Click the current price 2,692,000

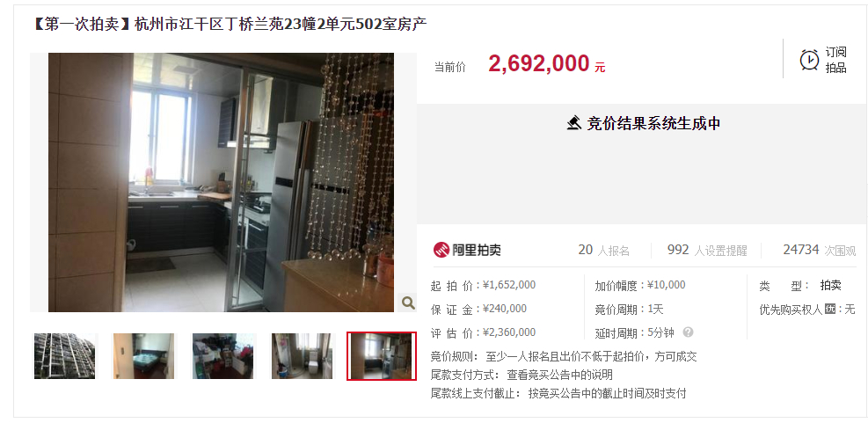[538, 63]
